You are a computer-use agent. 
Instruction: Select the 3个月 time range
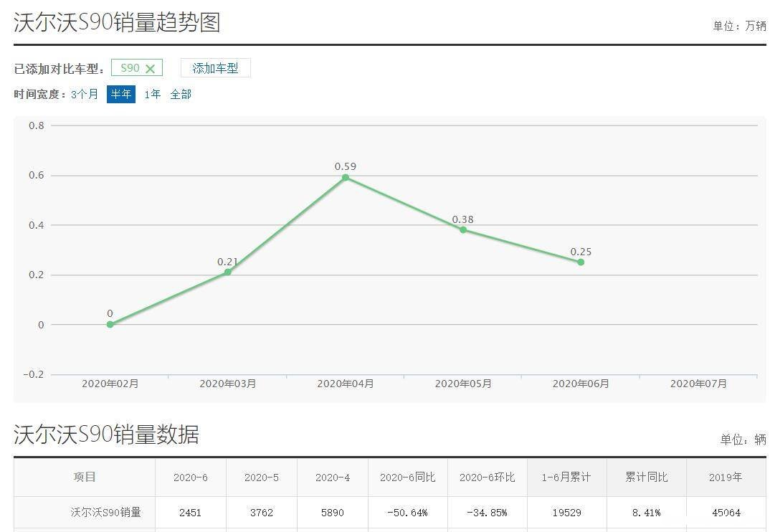pos(85,94)
